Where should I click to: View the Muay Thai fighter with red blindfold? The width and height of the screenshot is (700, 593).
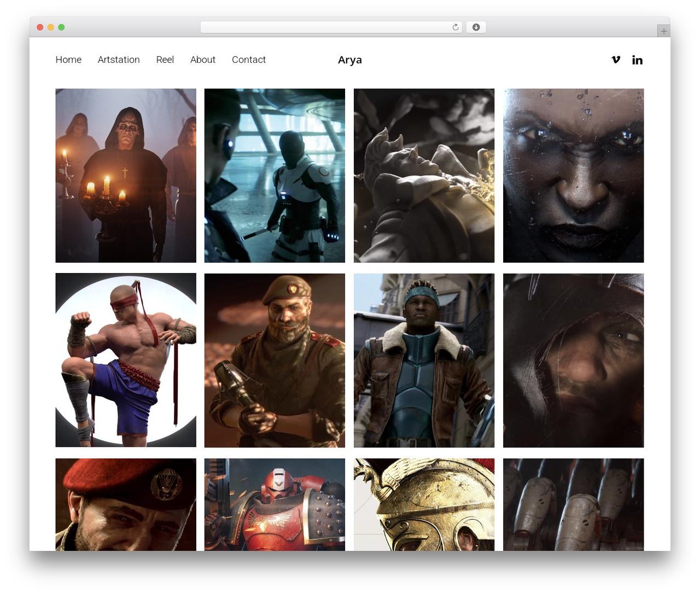pyautogui.click(x=126, y=361)
